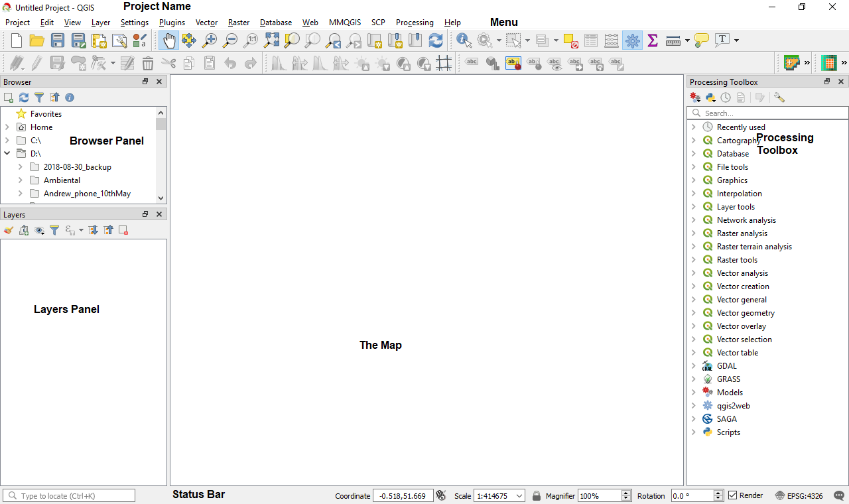The width and height of the screenshot is (849, 504).
Task: Increase Rotation with the up stepper arrow
Action: pyautogui.click(x=718, y=493)
